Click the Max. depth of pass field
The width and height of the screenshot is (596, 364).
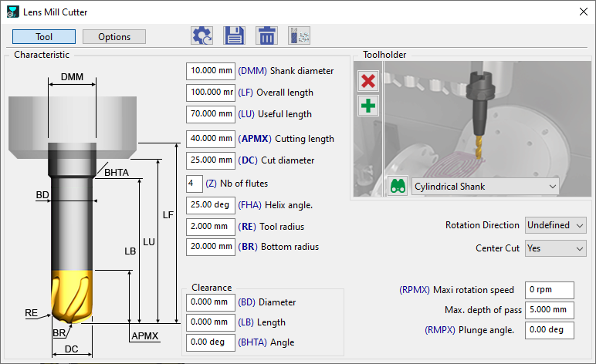tap(549, 310)
